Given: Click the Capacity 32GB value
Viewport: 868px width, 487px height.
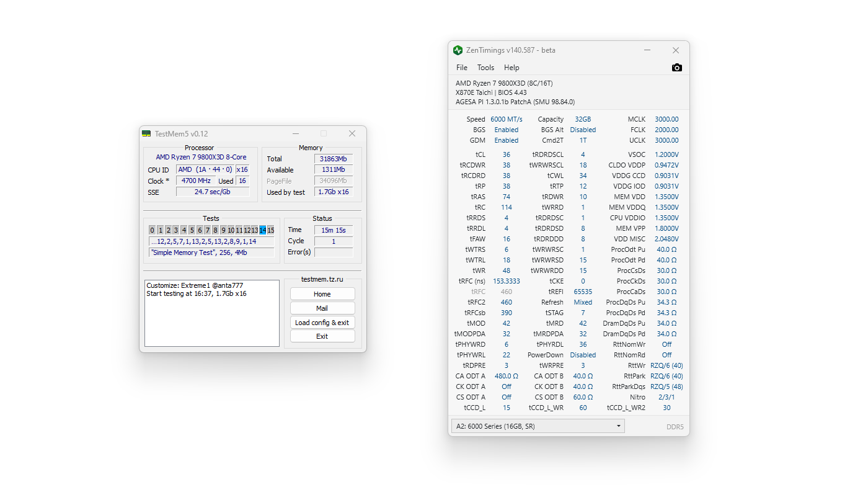Looking at the screenshot, I should click(583, 119).
